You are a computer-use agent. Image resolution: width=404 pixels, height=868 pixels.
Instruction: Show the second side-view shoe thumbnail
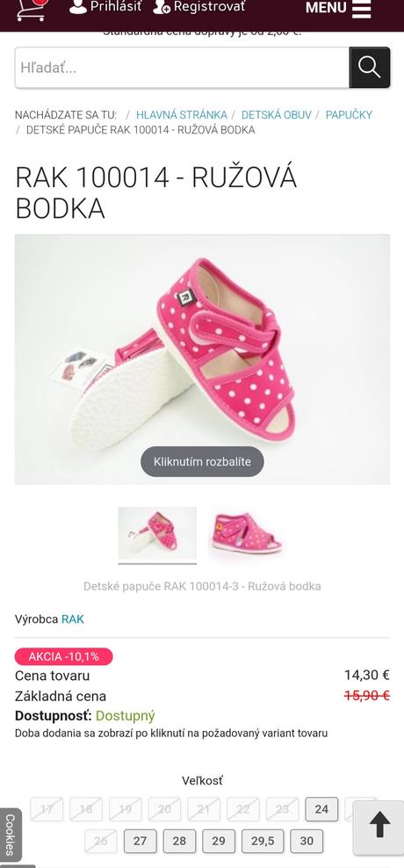click(246, 532)
